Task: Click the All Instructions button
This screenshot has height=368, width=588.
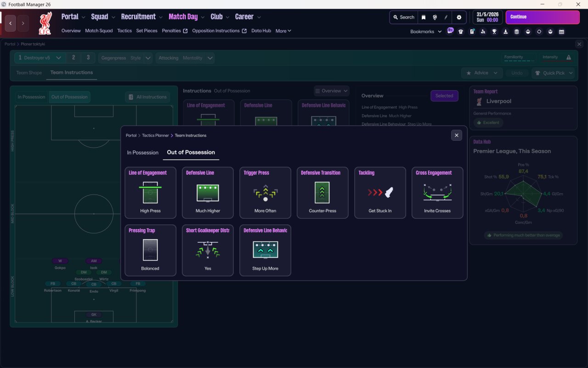Action: pos(147,97)
